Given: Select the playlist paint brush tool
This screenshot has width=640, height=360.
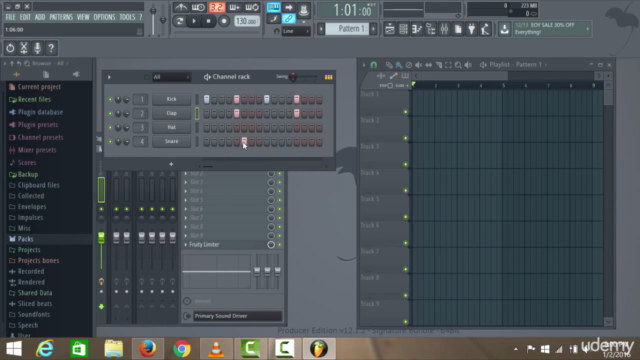Looking at the screenshot, I should click(399, 64).
